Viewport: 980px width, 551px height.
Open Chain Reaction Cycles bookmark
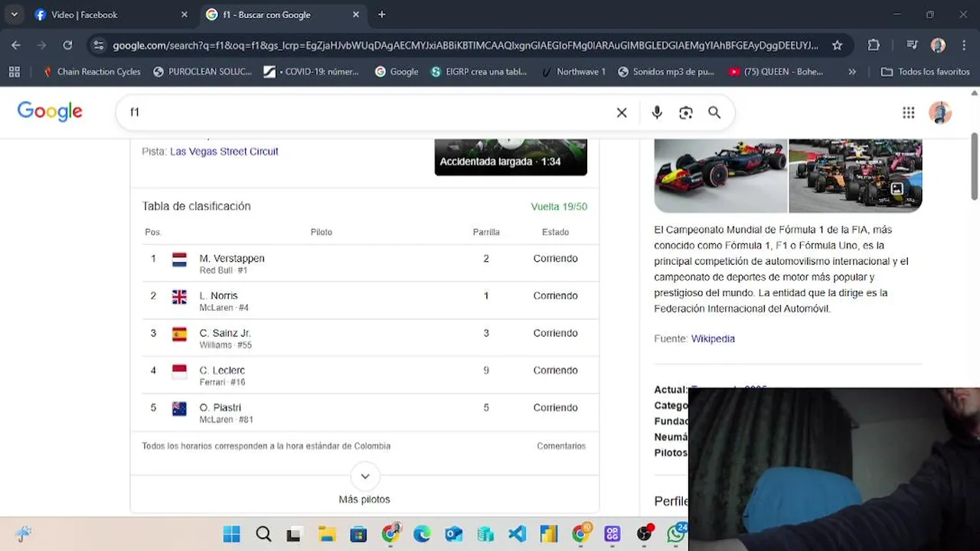(x=92, y=71)
